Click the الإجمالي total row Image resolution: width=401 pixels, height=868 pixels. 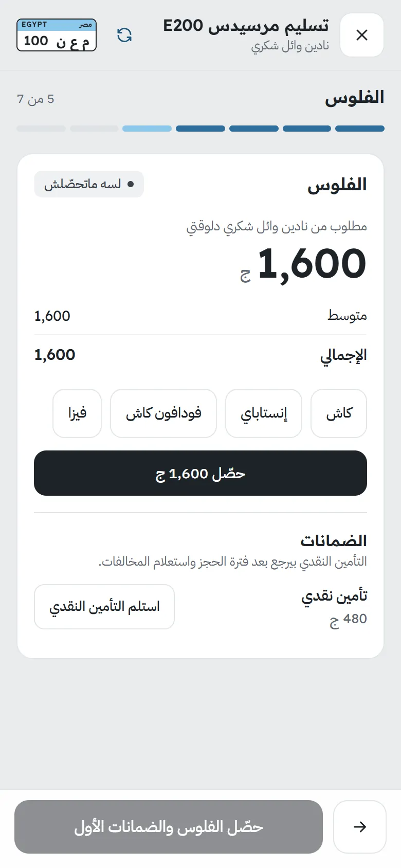[200, 355]
